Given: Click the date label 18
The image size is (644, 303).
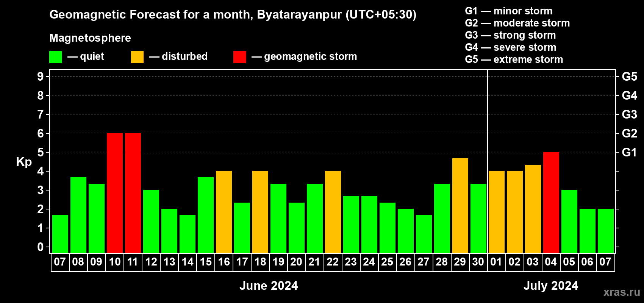Looking at the screenshot, I should tap(260, 262).
